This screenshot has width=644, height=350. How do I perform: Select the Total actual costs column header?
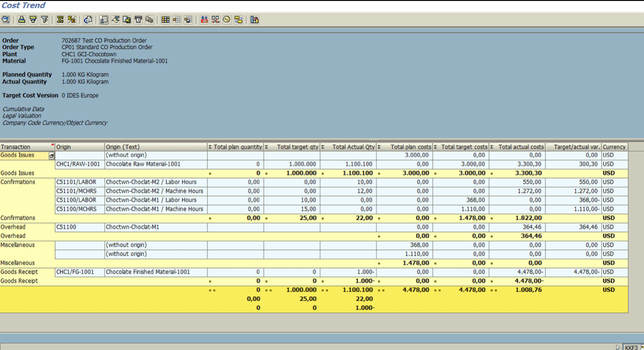pos(518,147)
